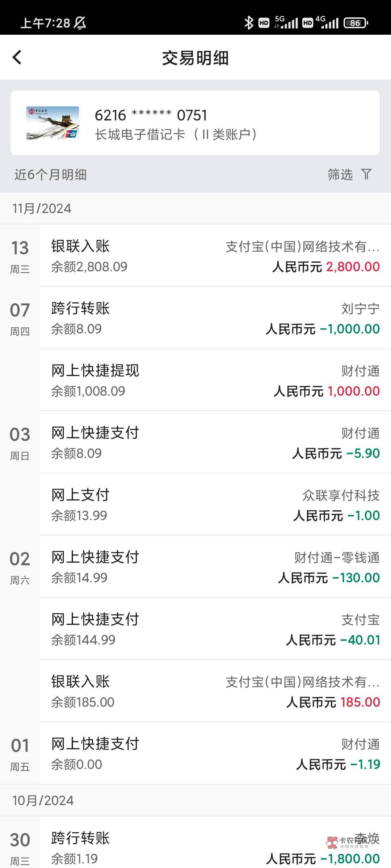Tap the 11月/2024 month header

(x=42, y=208)
